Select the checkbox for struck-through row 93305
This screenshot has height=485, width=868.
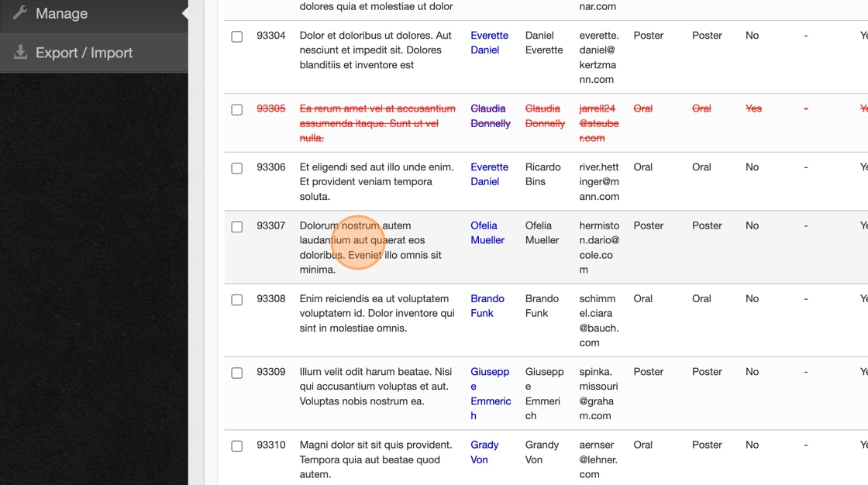pyautogui.click(x=237, y=109)
